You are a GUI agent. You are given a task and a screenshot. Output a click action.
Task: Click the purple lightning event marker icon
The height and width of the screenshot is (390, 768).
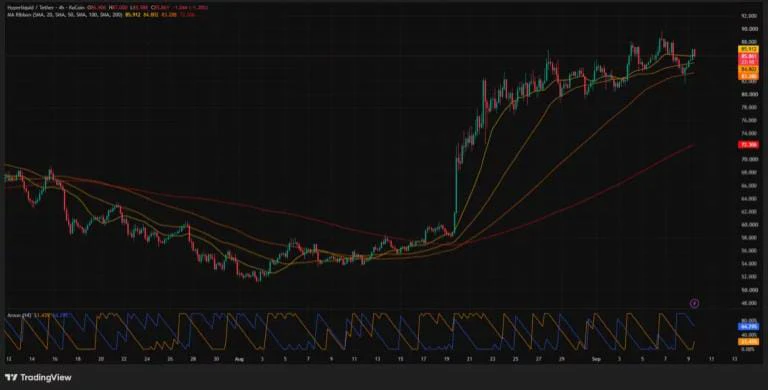(x=694, y=303)
